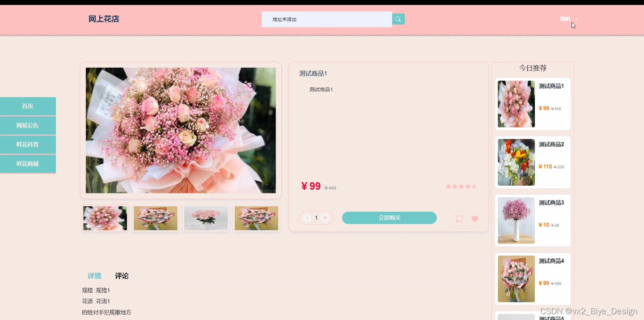The width and height of the screenshot is (644, 320).
Task: Open 鲜花科普 sidebar item
Action: 28,145
